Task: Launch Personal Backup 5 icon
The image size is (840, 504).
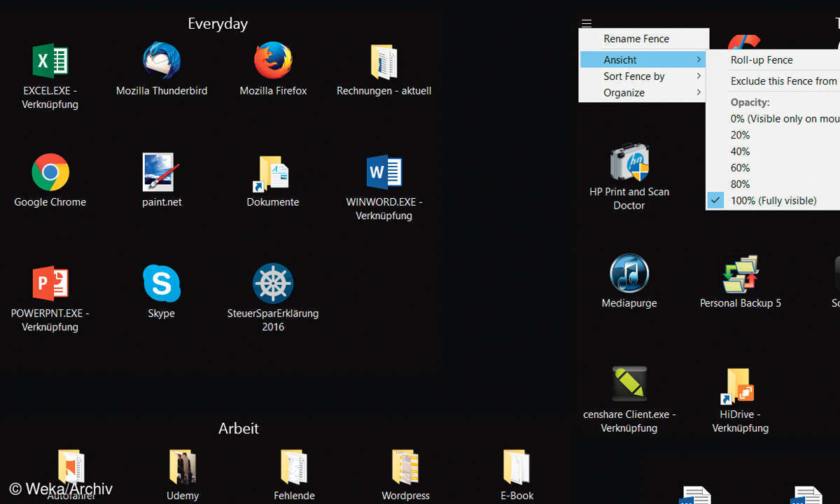Action: click(741, 274)
